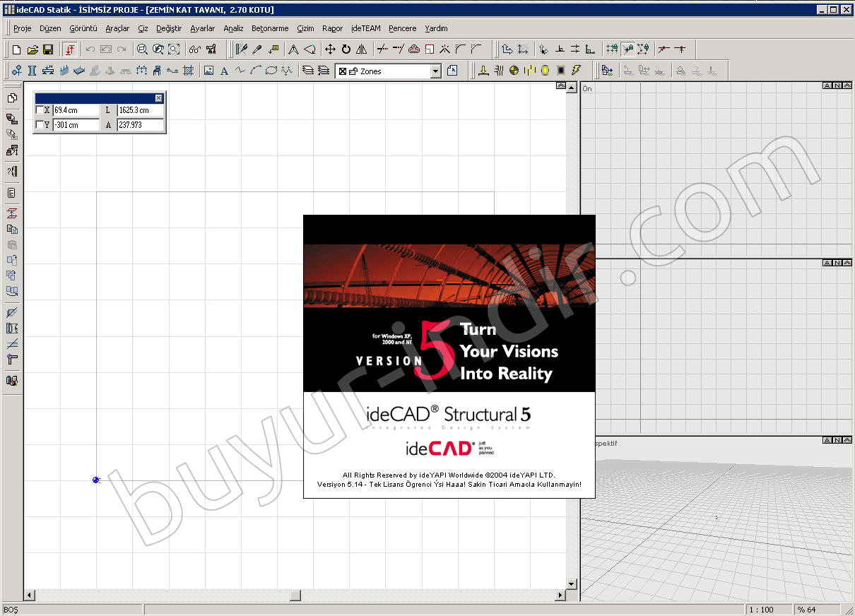855x616 pixels.
Task: Click the zoom extents icon
Action: (174, 49)
